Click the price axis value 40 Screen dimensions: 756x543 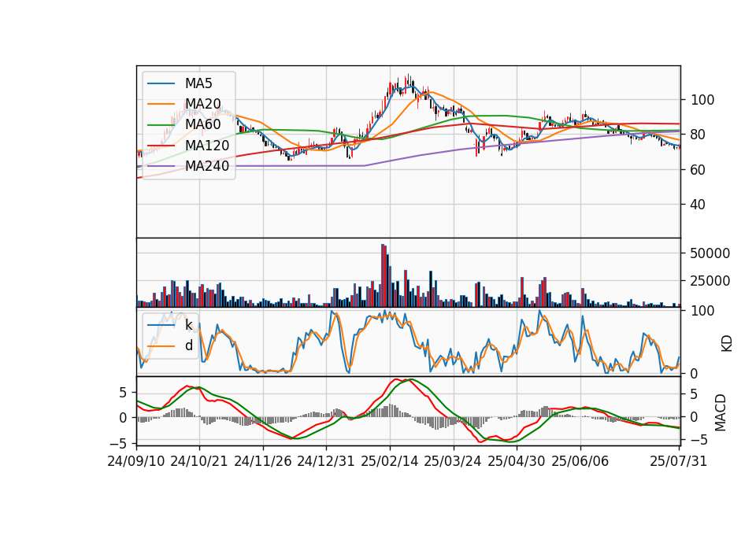click(x=699, y=205)
